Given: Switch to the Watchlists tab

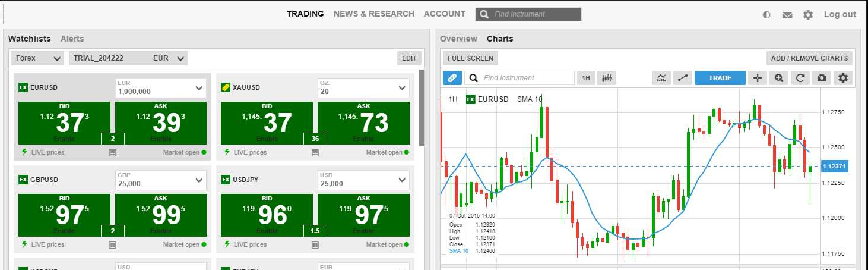Looking at the screenshot, I should pyautogui.click(x=29, y=39).
